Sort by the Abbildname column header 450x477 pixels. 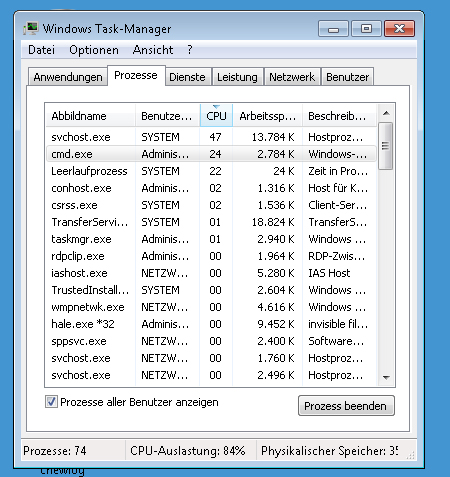(90, 116)
